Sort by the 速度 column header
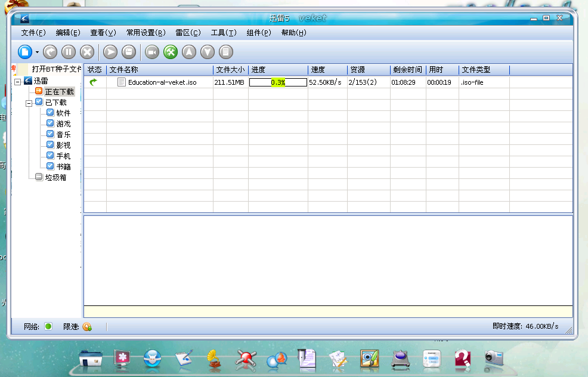The height and width of the screenshot is (377, 588). click(x=328, y=69)
